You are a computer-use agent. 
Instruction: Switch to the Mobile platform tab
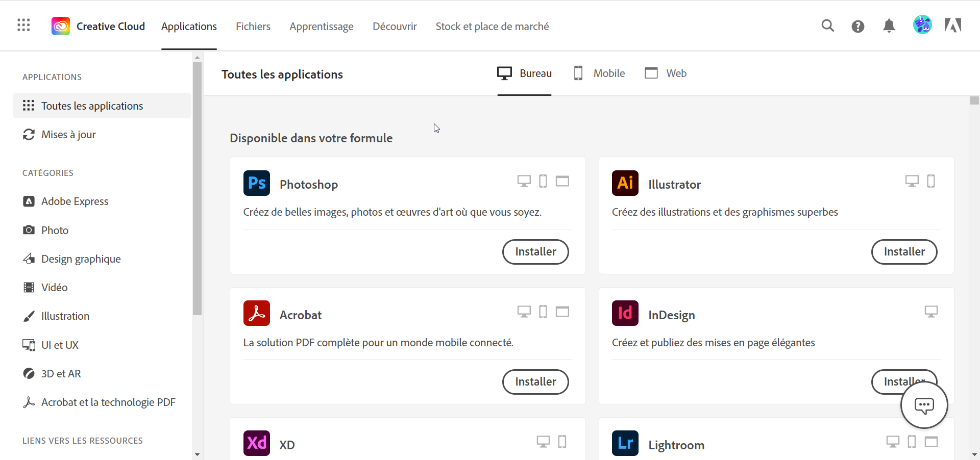599,73
